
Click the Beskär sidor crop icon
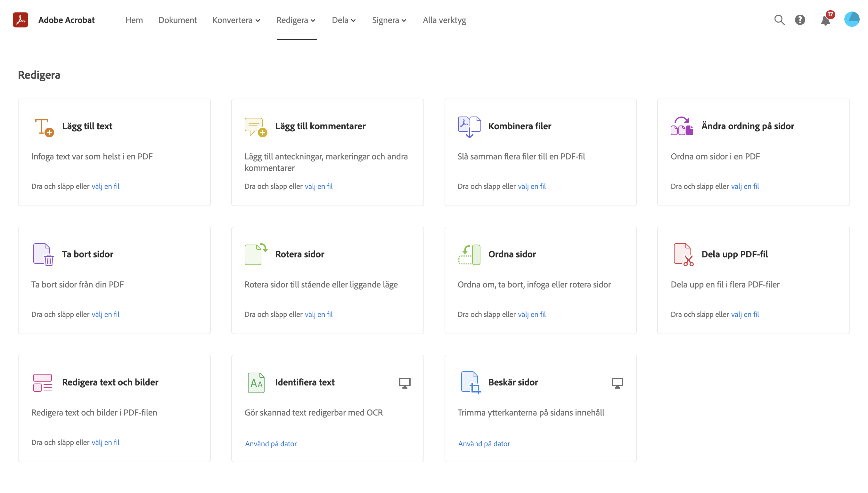[471, 383]
